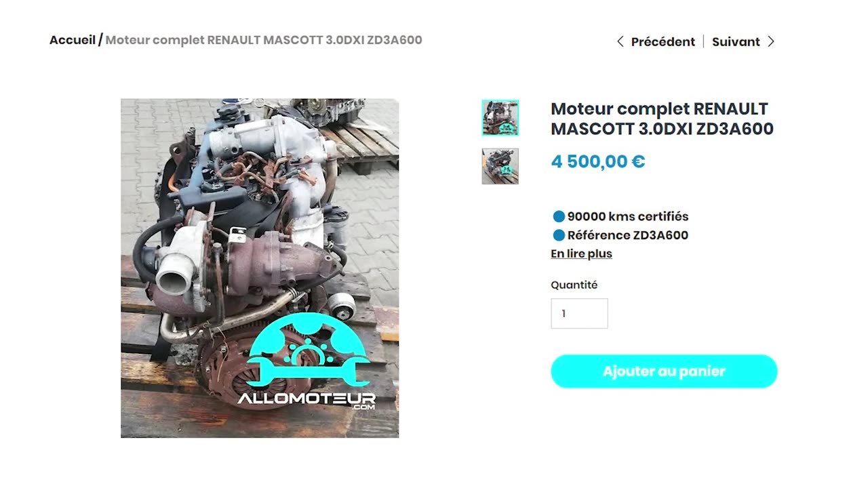Click the 4 500,00 € price

click(597, 162)
